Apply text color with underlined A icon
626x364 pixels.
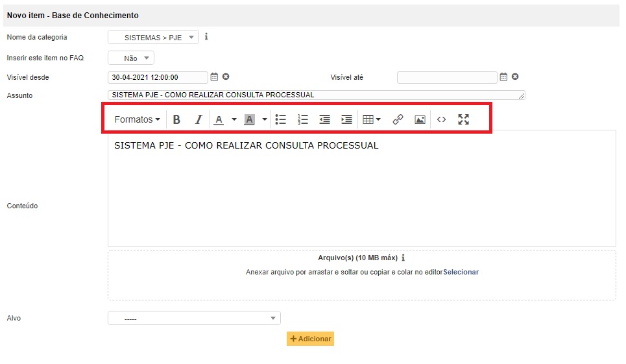click(x=219, y=119)
